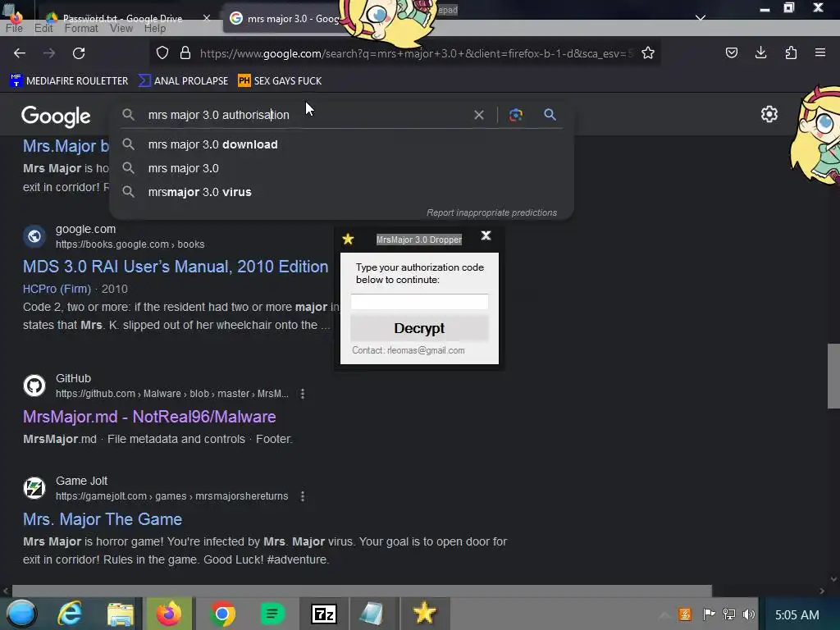Click the HCPro (Firm) author link
Viewport: 840px width, 630px height.
tap(57, 289)
